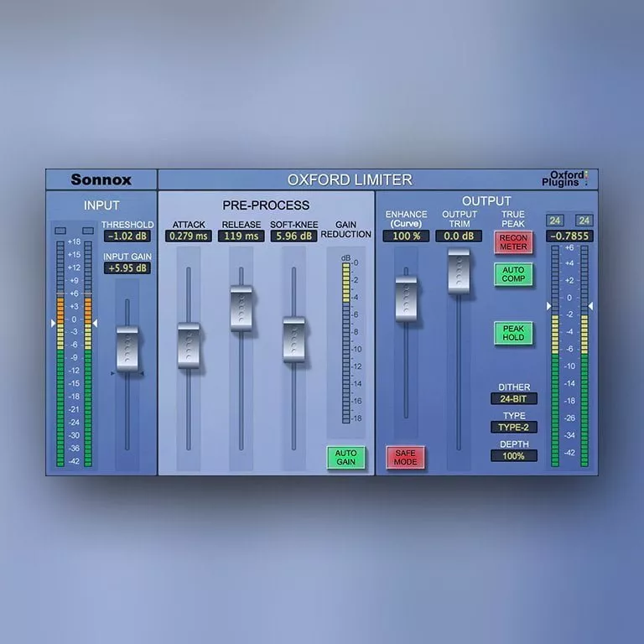The width and height of the screenshot is (644, 644).
Task: Click right output peak indicator showing 24
Action: (584, 221)
